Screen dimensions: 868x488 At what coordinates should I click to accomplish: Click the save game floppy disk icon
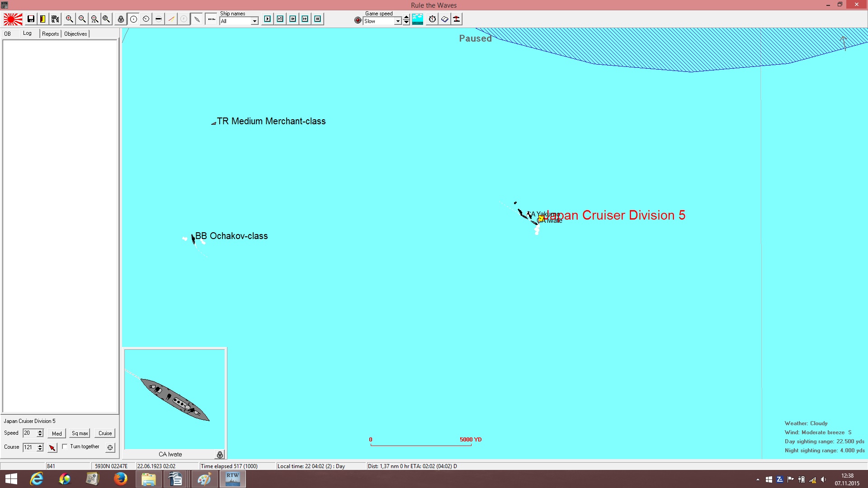31,19
